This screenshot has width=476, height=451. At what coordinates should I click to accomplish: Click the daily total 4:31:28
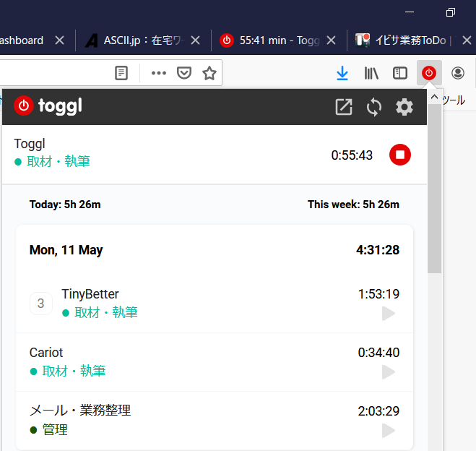pos(378,250)
